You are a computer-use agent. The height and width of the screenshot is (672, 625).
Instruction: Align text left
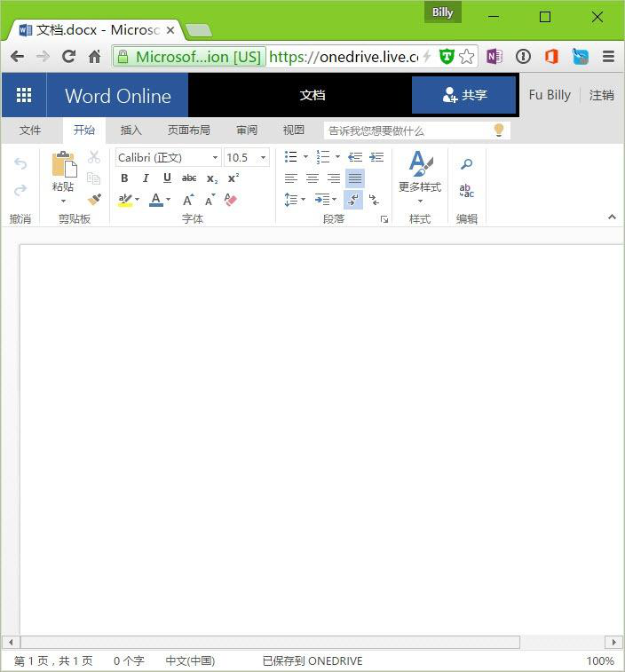pos(291,178)
